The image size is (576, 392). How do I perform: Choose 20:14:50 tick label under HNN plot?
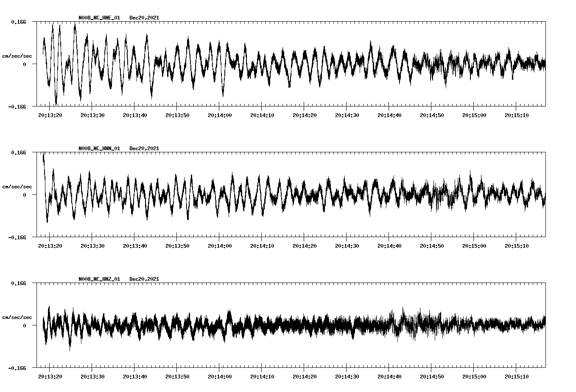click(x=432, y=246)
